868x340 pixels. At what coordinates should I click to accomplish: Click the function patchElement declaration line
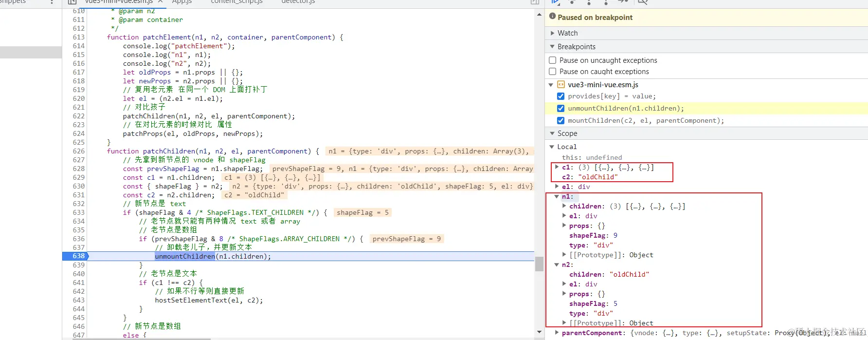225,37
